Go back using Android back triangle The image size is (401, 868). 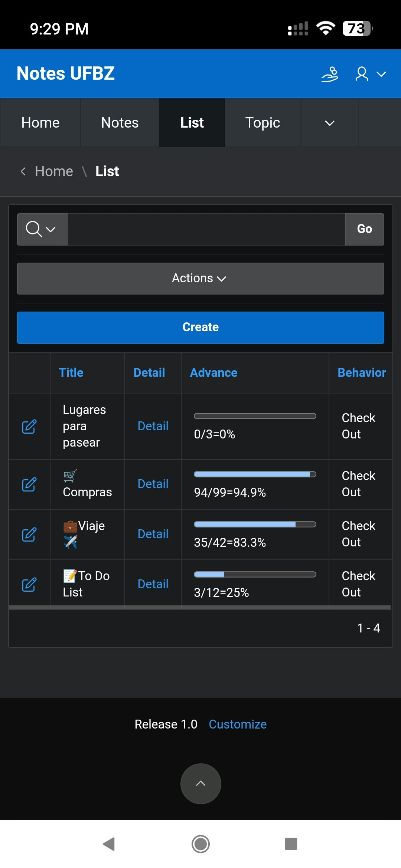109,844
